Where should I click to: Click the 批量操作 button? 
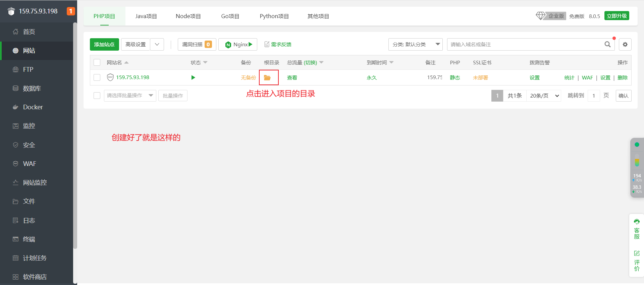click(x=173, y=96)
